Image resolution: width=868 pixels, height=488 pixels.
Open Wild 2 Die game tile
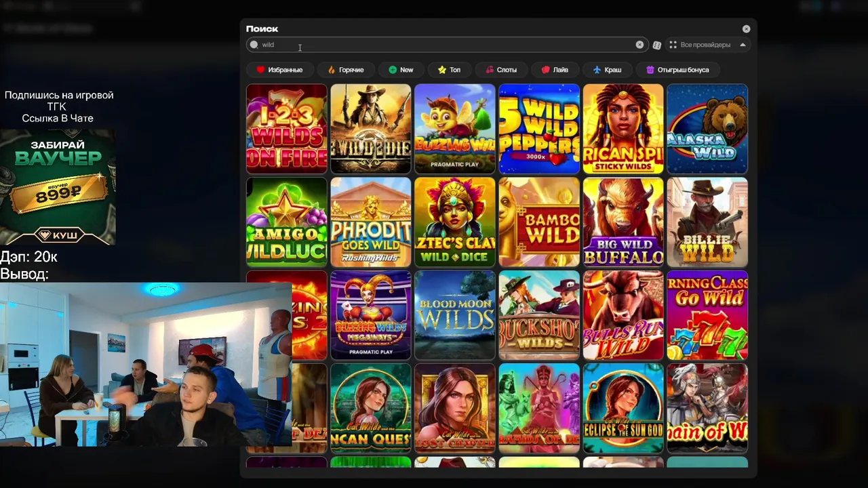371,129
